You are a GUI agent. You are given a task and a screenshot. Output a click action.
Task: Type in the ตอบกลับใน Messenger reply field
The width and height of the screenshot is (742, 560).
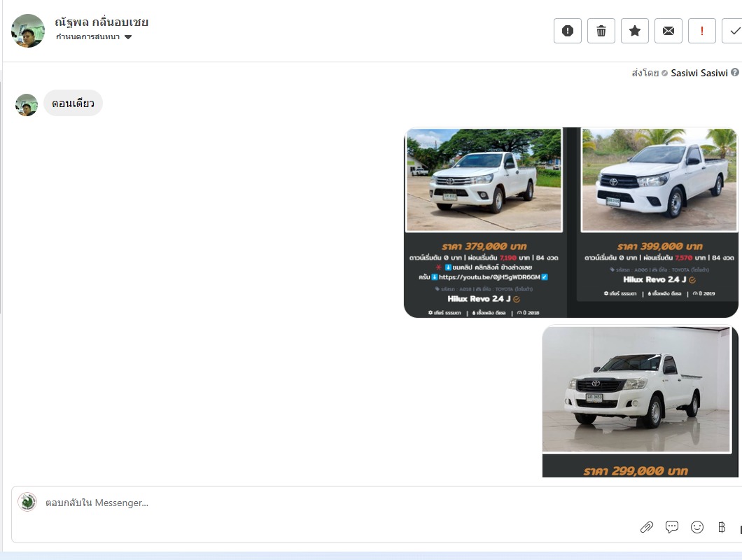(x=336, y=503)
